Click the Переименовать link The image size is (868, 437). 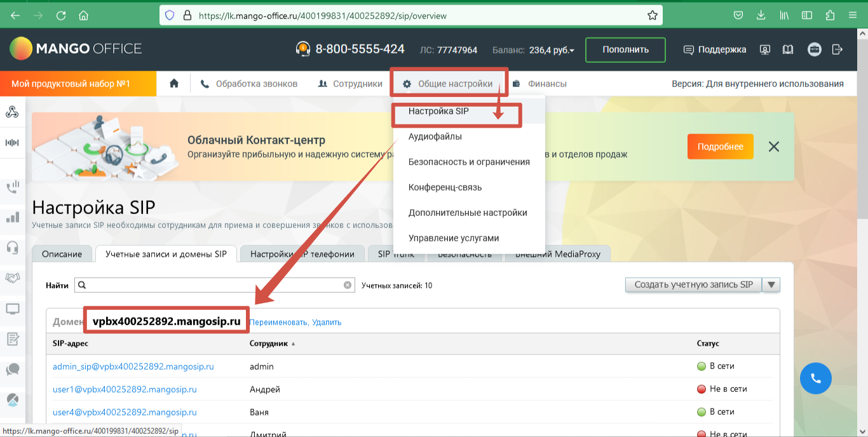click(279, 322)
